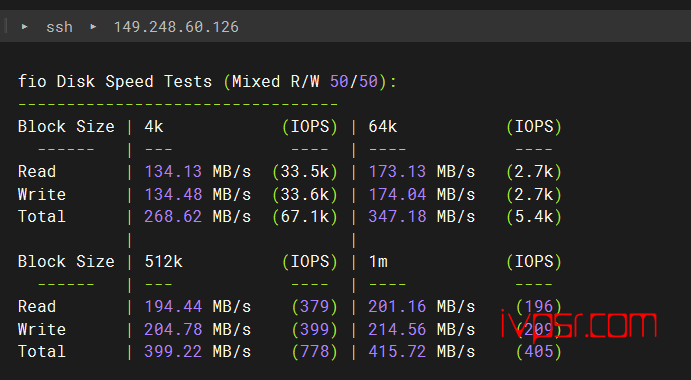This screenshot has width=691, height=380.
Task: Click the 4k write IOPS value 33.6k
Action: click(x=305, y=194)
